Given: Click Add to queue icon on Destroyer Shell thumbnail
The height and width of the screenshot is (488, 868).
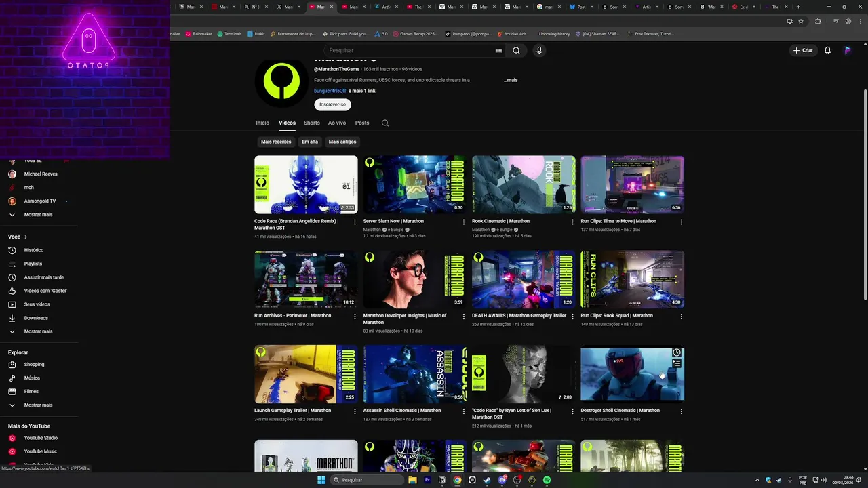Looking at the screenshot, I should tap(677, 363).
